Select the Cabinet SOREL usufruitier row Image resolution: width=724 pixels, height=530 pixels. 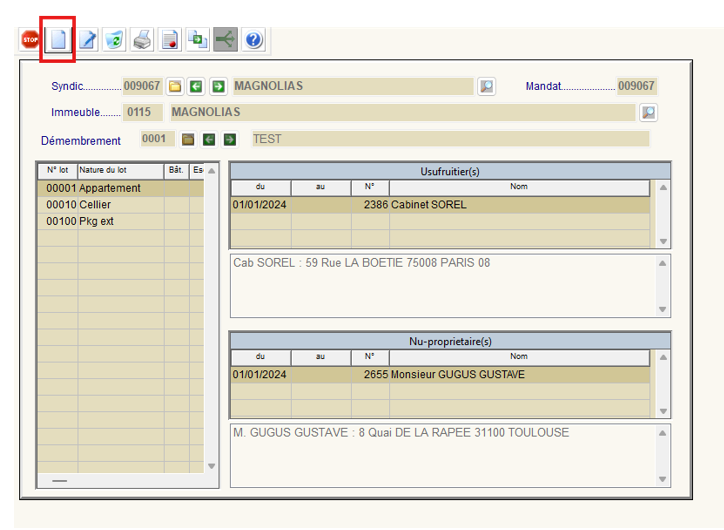(440, 205)
